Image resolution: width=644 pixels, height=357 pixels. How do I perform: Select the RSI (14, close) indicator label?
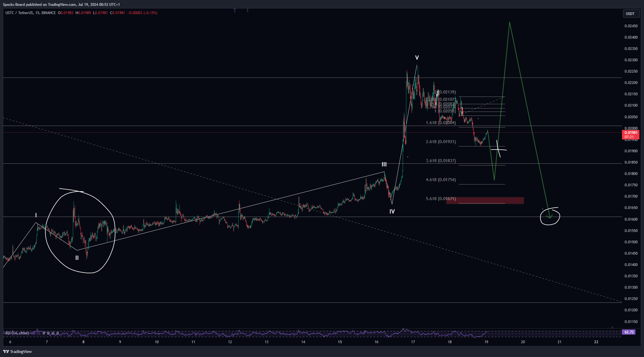17,333
